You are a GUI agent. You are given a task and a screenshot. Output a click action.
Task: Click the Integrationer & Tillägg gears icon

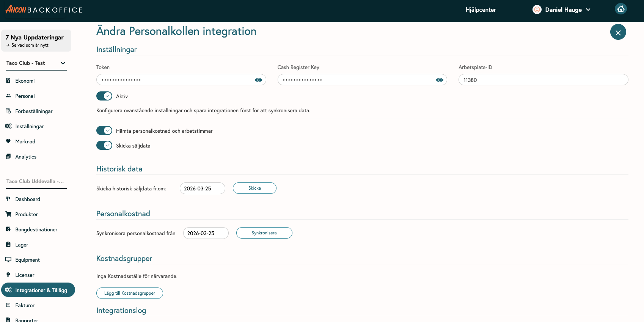click(8, 290)
